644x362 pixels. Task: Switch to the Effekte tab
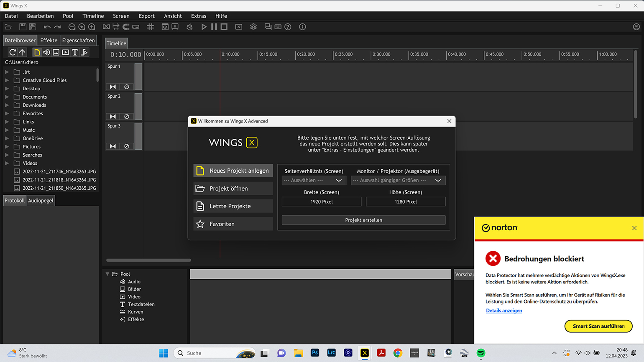click(49, 41)
